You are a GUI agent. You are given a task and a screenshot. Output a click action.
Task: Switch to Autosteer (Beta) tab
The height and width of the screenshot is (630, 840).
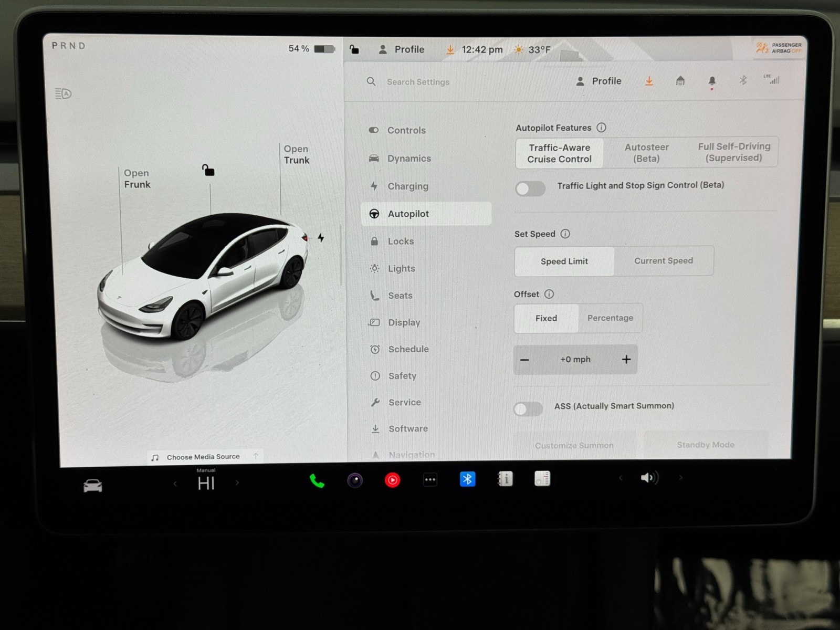[646, 153]
